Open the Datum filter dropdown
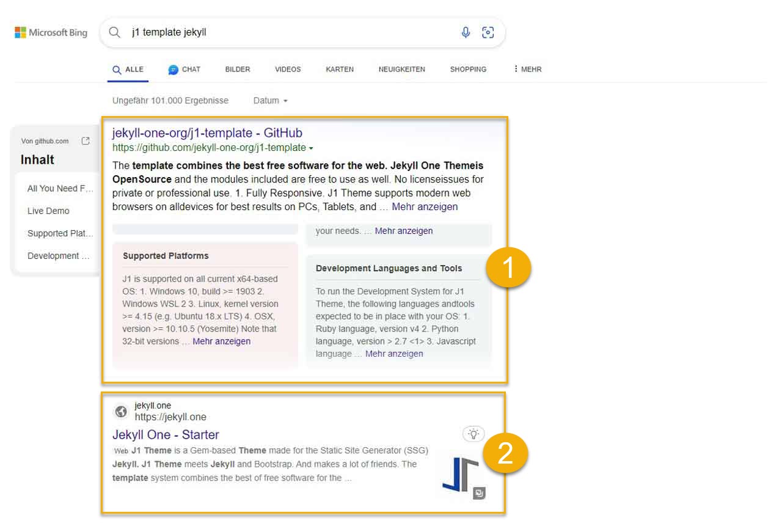 pyautogui.click(x=271, y=100)
